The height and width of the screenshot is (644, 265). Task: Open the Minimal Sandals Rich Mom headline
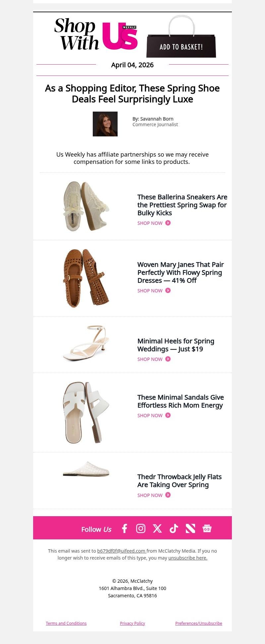[x=181, y=401]
